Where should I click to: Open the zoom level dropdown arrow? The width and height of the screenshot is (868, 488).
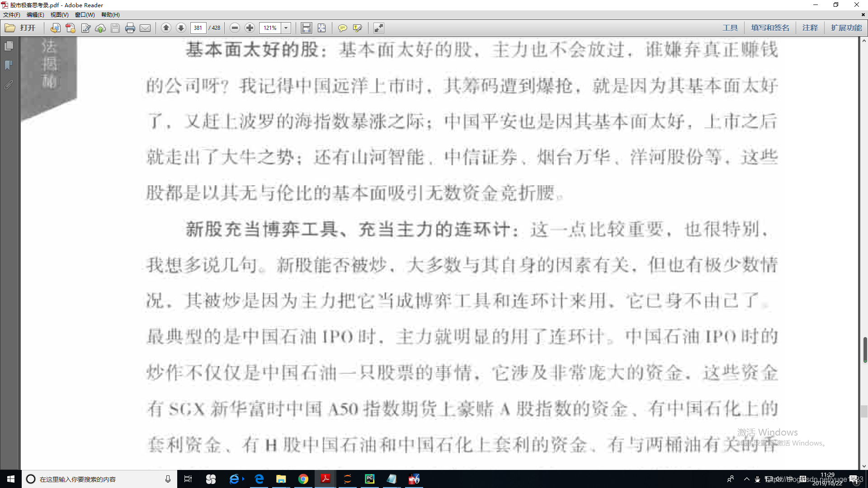(x=286, y=28)
